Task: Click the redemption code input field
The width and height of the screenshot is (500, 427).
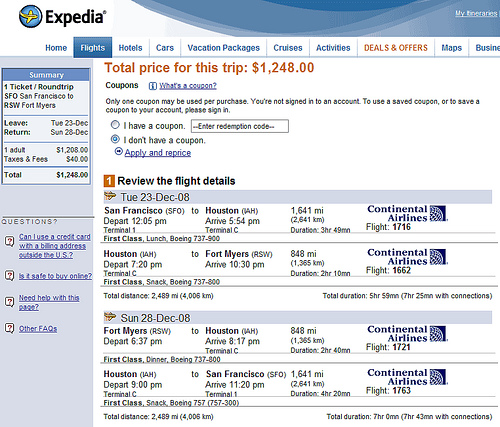Action: coord(240,126)
